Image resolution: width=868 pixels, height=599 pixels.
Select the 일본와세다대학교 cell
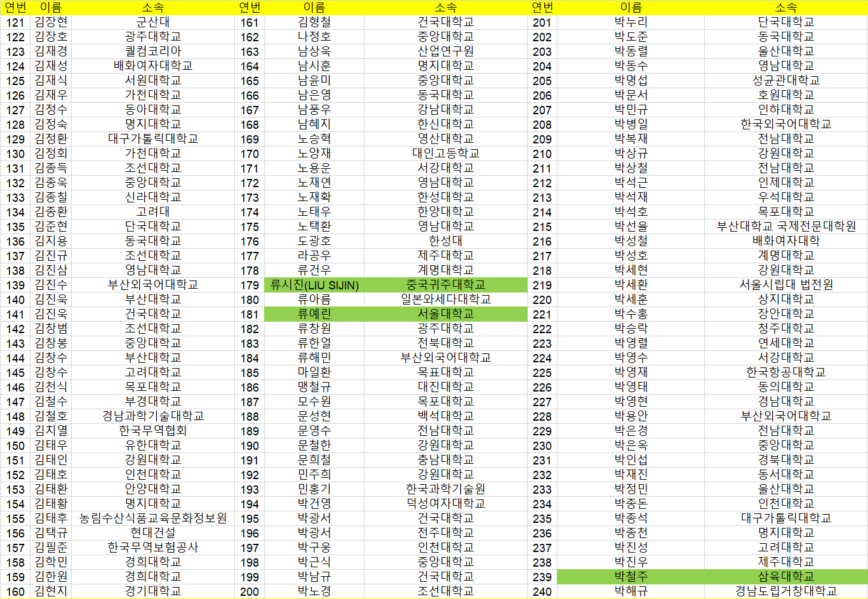pos(446,299)
